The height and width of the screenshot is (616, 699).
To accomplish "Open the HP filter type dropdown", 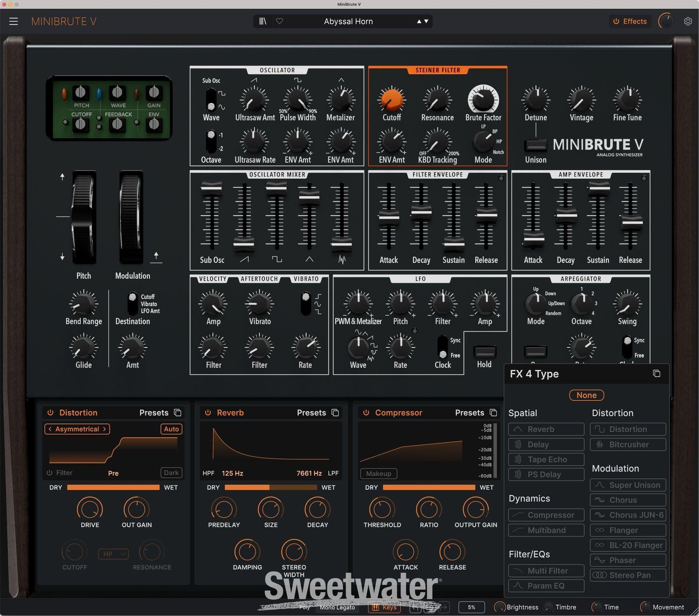I will coord(113,554).
